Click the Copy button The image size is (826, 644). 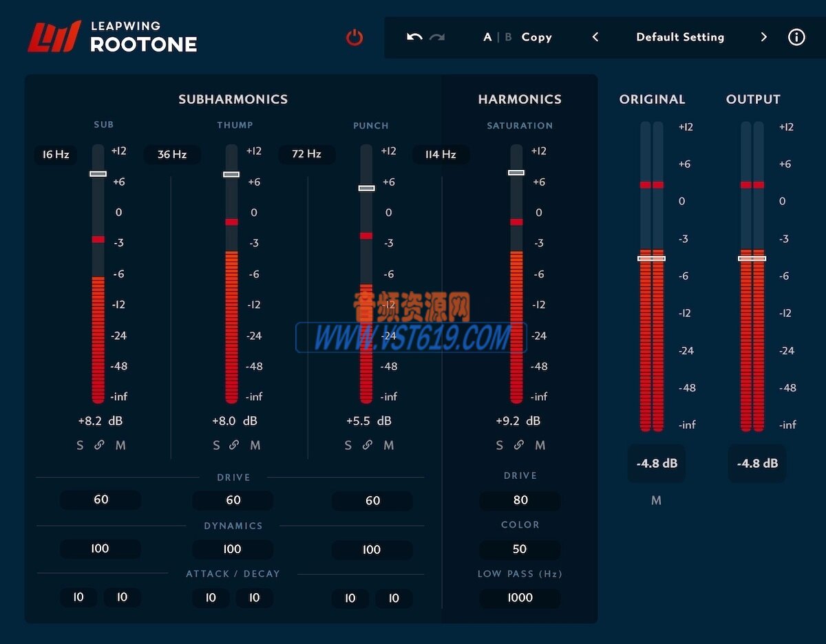(536, 37)
